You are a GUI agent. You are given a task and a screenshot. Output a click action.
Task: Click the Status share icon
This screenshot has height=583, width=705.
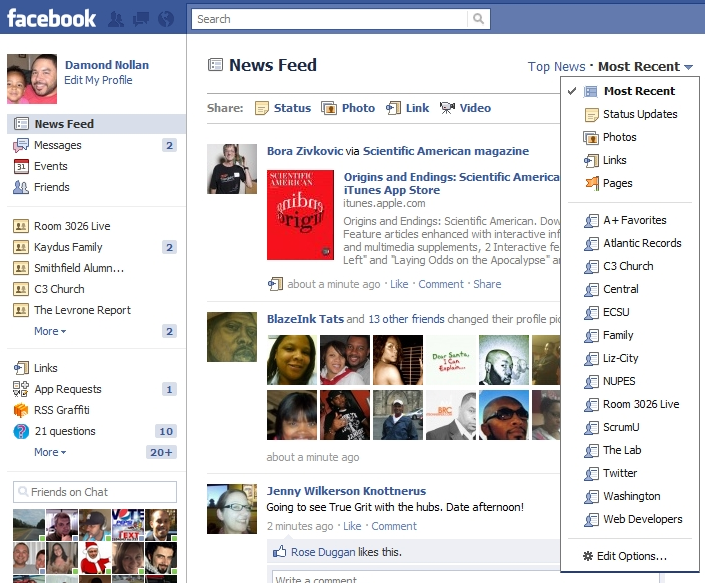point(261,108)
